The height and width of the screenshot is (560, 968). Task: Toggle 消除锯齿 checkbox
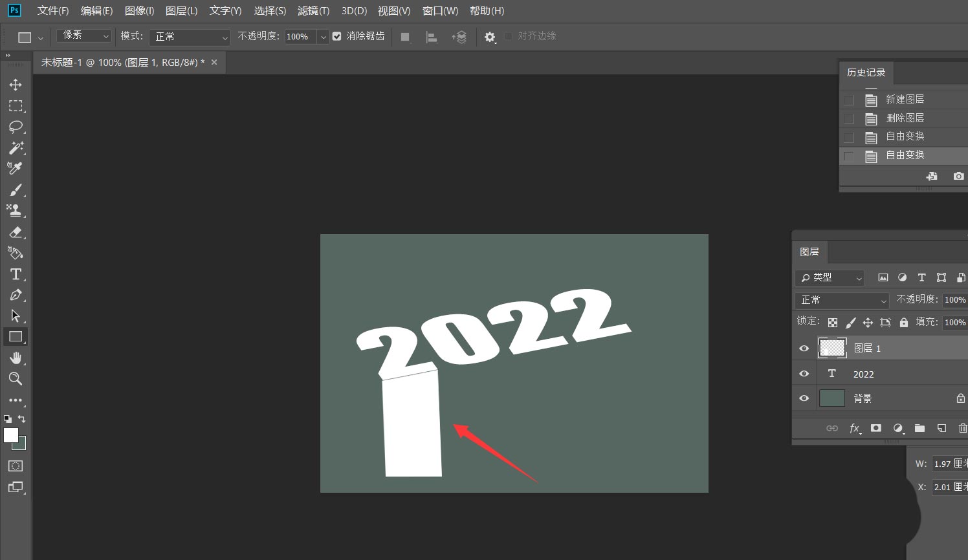(336, 36)
